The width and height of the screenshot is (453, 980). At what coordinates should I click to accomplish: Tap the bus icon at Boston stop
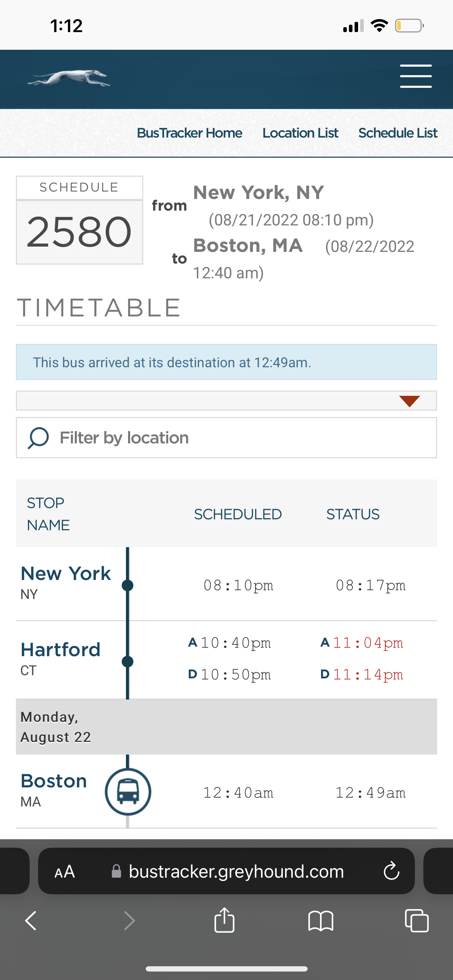[x=128, y=792]
